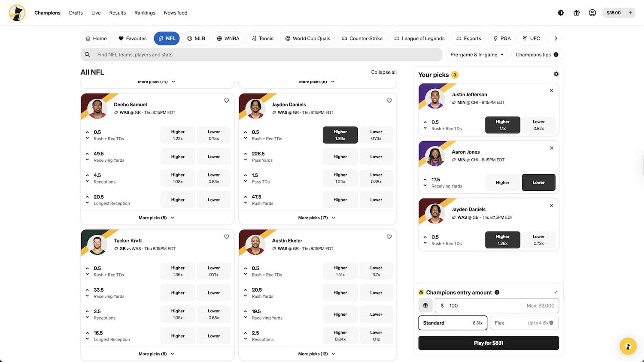Open the user account profile icon
The width and height of the screenshot is (644, 362).
pos(592,13)
